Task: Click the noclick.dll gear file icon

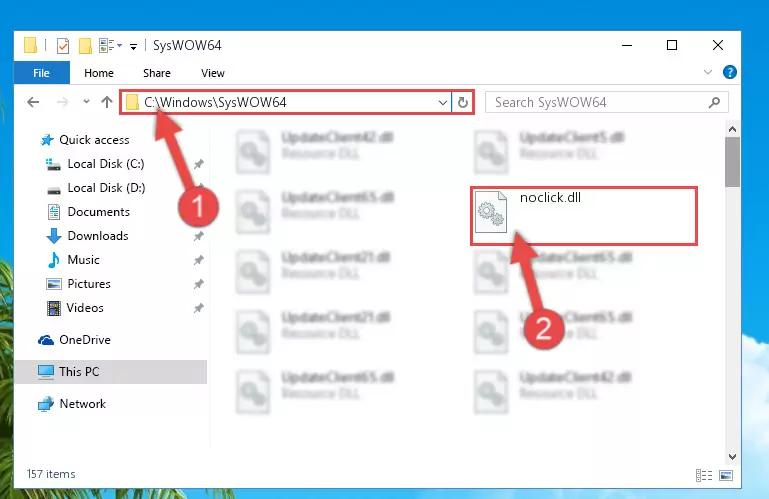Action: (x=491, y=212)
